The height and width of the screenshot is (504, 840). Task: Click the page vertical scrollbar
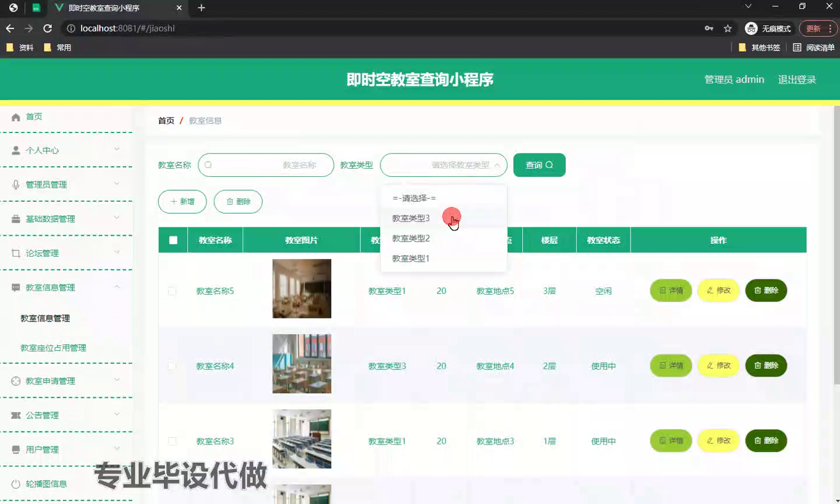pos(836,245)
